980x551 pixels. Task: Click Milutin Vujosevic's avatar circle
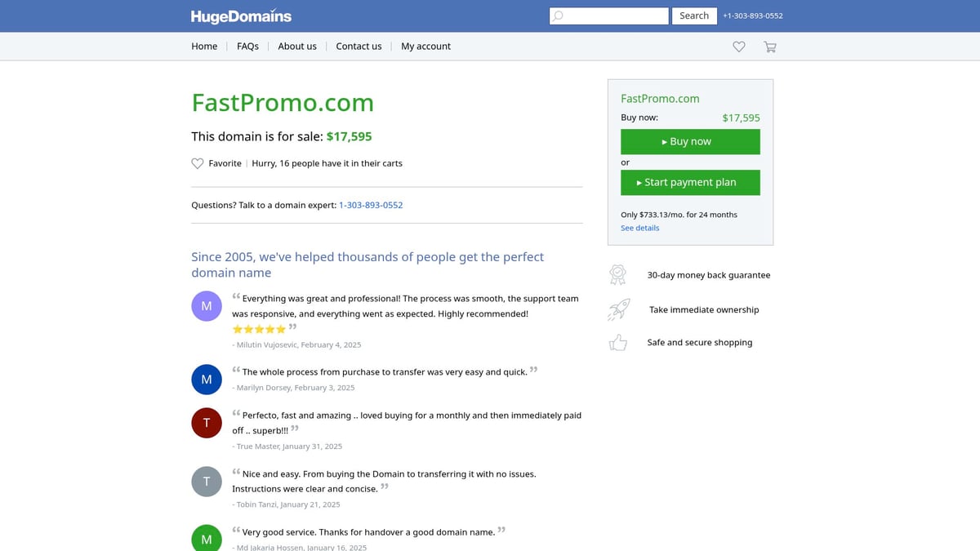click(206, 304)
